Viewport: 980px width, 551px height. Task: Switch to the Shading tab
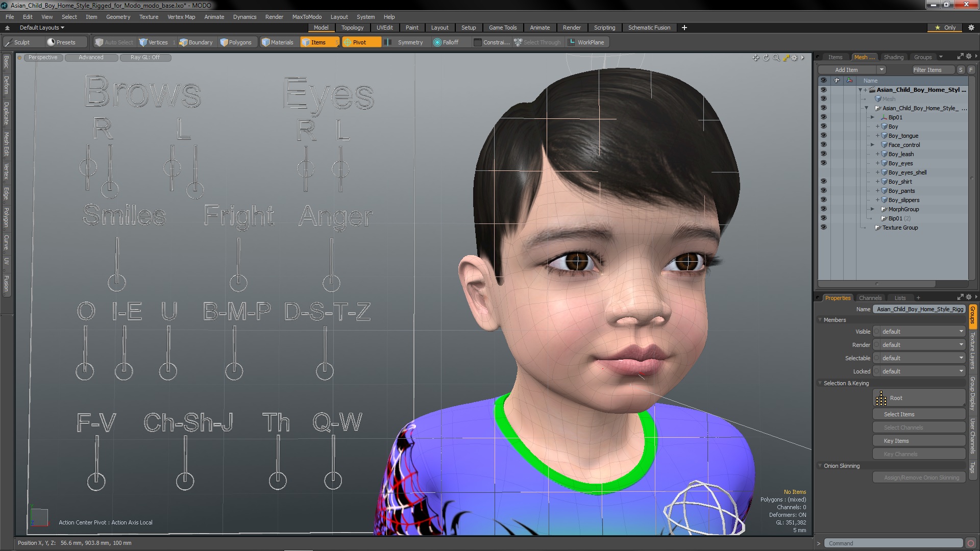point(894,57)
